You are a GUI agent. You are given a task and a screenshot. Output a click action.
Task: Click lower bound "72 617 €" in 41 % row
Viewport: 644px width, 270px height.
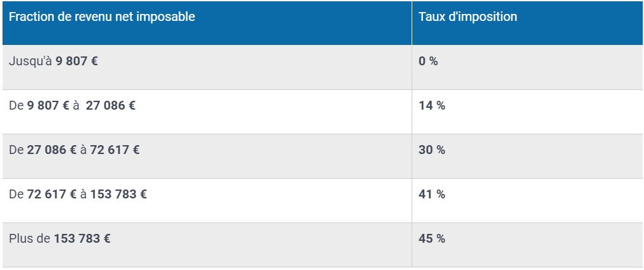52,195
